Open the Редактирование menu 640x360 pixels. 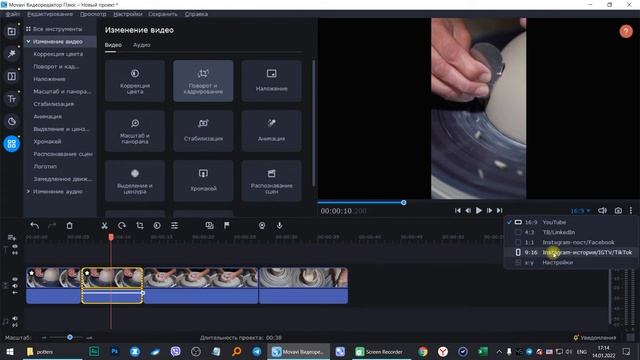pos(50,14)
